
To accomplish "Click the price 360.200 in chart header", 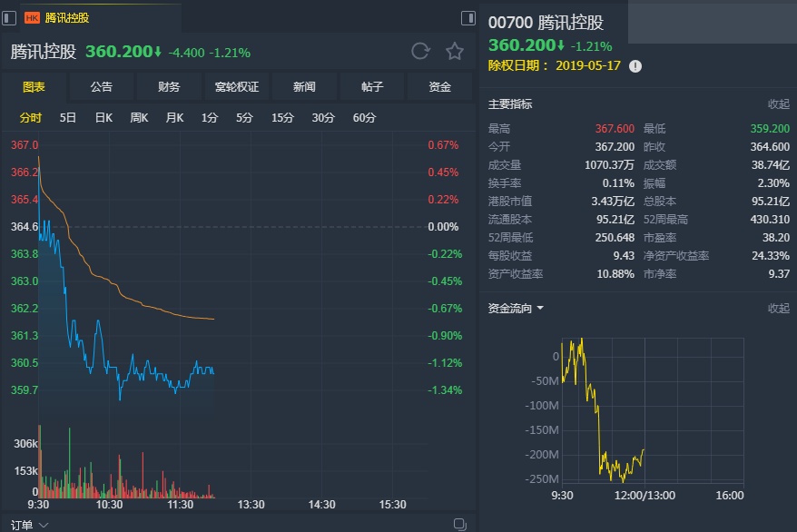I will (x=120, y=52).
